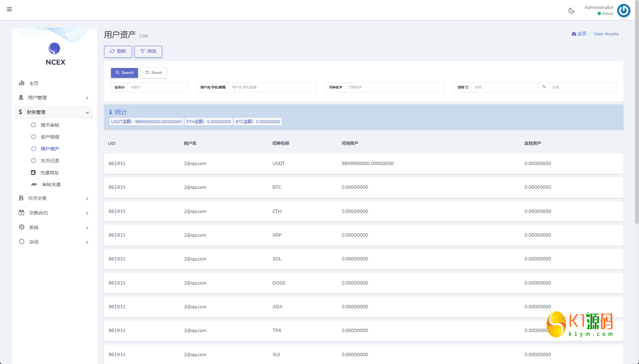This screenshot has height=364, width=639.
Task: Switch to dark mode with moon icon
Action: pos(571,11)
